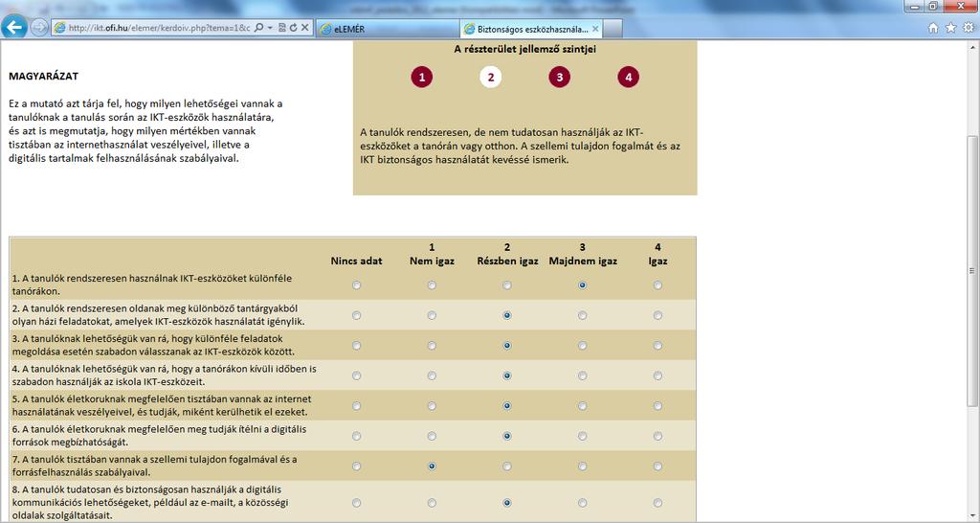Select level 4 circle in szintjei panel
The width and height of the screenshot is (980, 523).
(628, 77)
